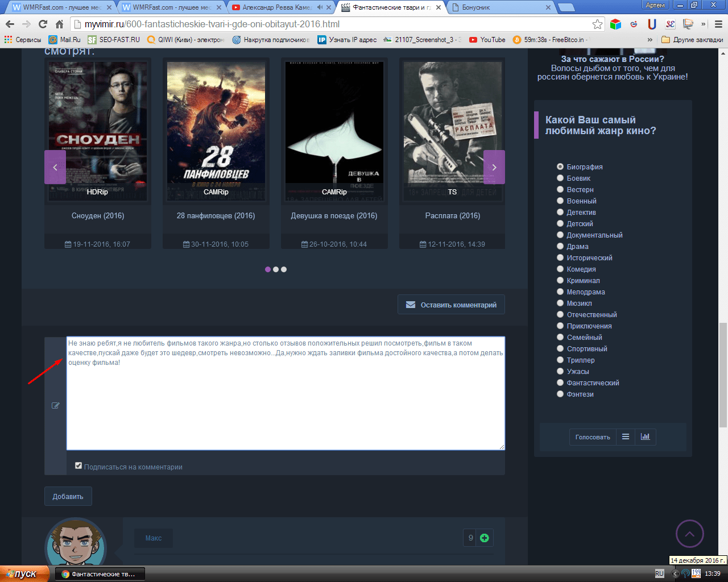Go to third carousel page dot
This screenshot has width=728, height=582.
point(284,269)
